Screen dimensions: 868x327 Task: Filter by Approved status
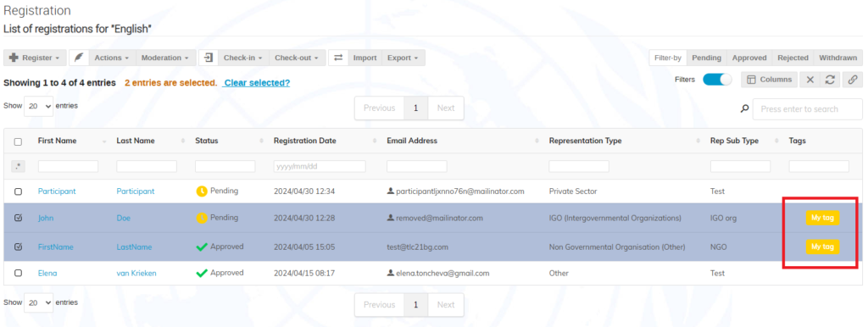coord(749,58)
